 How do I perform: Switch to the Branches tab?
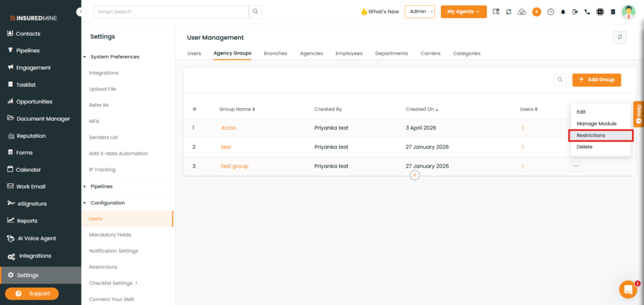coord(275,53)
